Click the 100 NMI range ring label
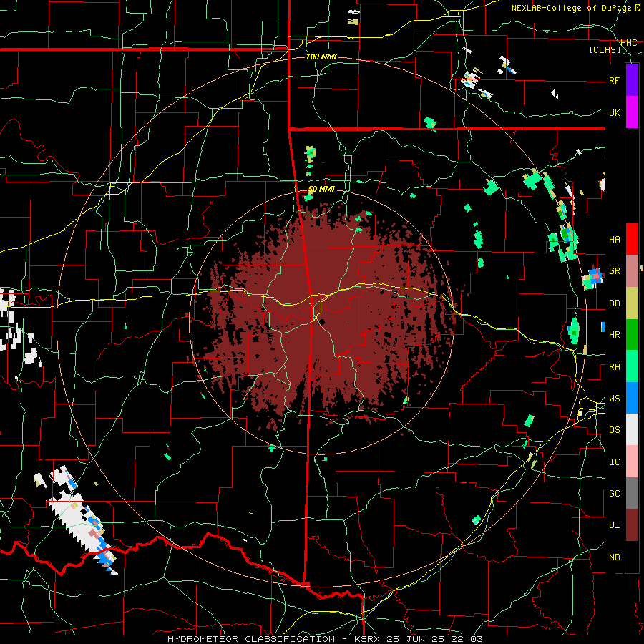 (x=321, y=57)
